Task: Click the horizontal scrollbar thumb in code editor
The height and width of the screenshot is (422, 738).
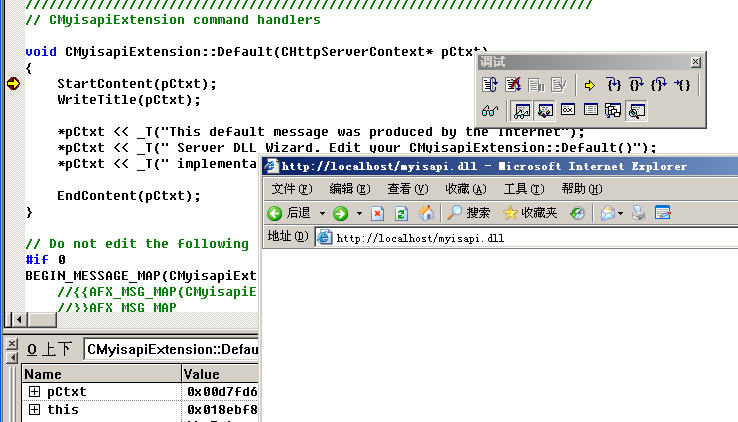Action: (42, 320)
